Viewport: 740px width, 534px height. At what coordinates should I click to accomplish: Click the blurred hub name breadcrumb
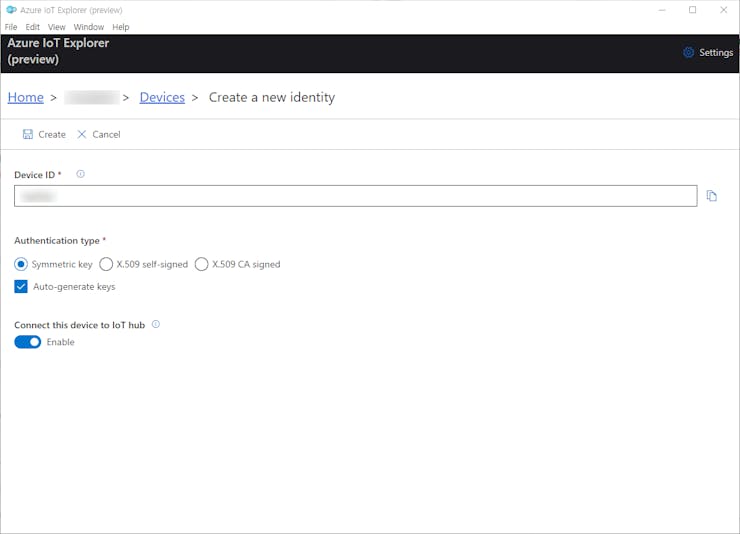tap(92, 97)
